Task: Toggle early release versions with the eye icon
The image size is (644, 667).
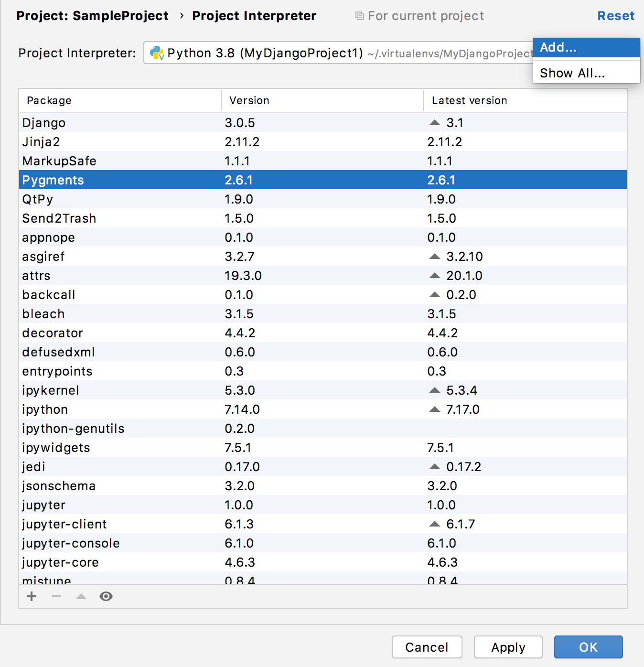Action: [106, 596]
